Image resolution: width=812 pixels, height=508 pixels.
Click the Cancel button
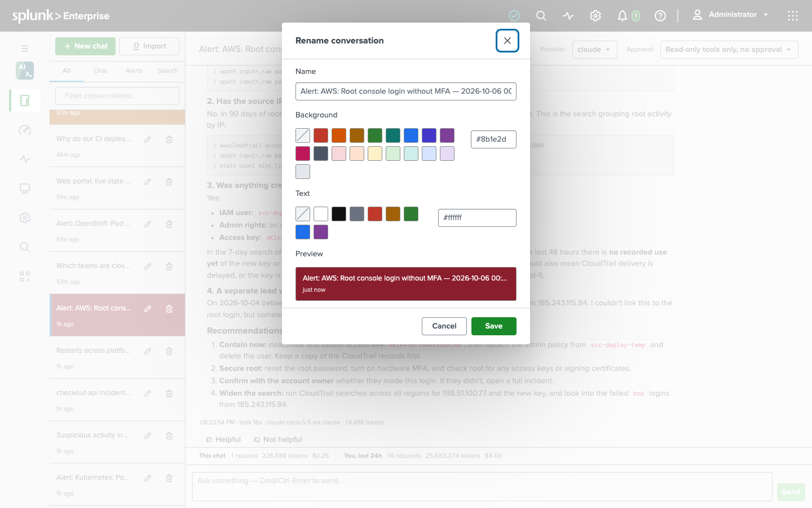pyautogui.click(x=444, y=326)
